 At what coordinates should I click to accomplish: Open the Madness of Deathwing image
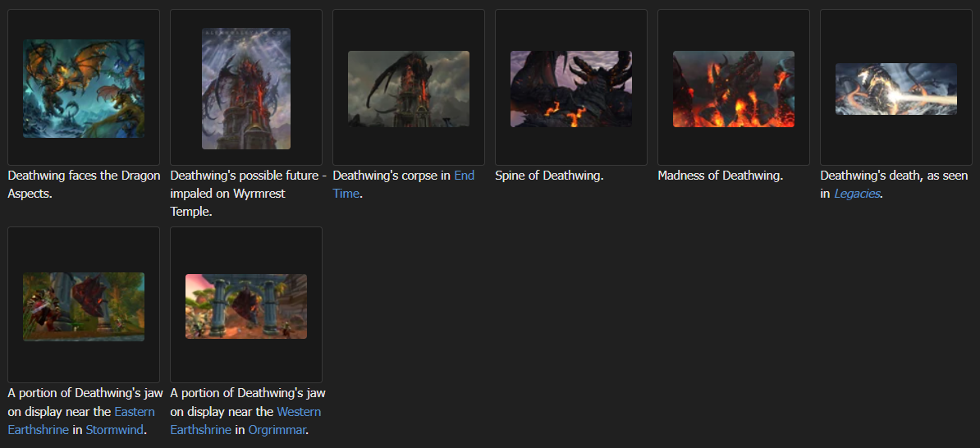click(734, 89)
